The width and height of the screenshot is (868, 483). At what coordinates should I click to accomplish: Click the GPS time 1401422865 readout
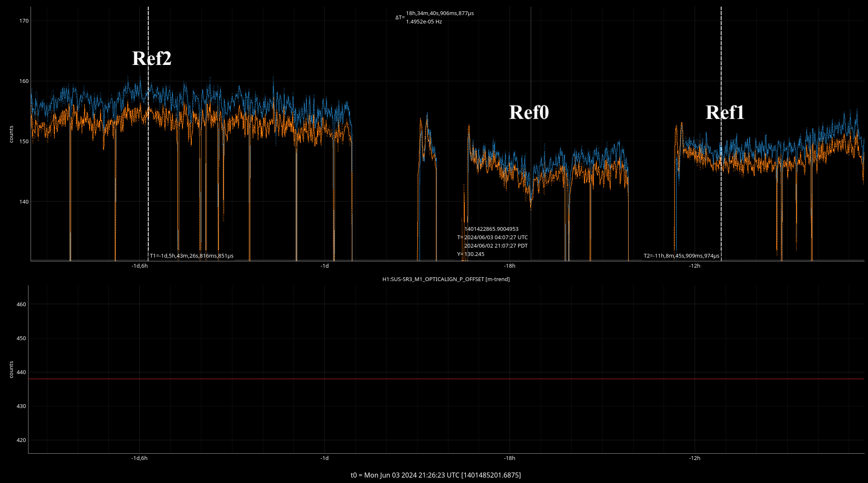491,229
